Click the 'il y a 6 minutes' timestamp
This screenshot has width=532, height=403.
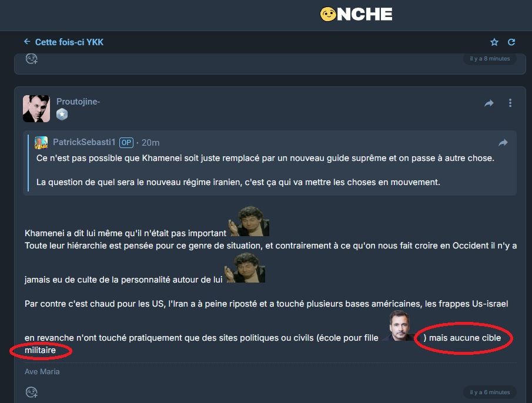coord(490,392)
